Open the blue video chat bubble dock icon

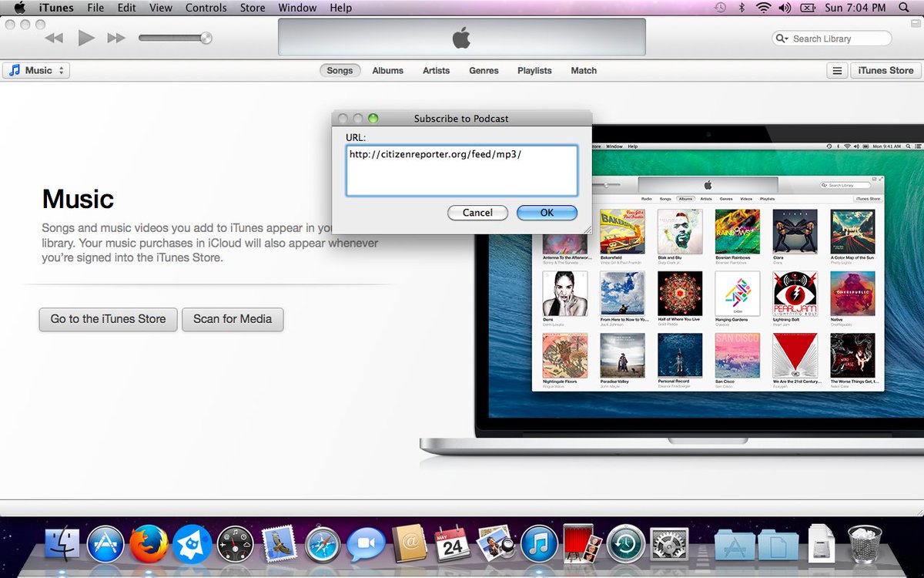click(x=366, y=546)
